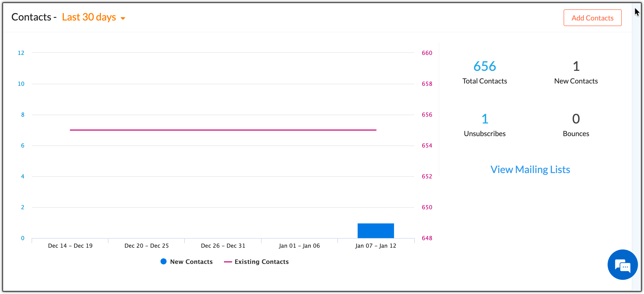644x294 pixels.
Task: Open the View Mailing Lists link
Action: (530, 170)
